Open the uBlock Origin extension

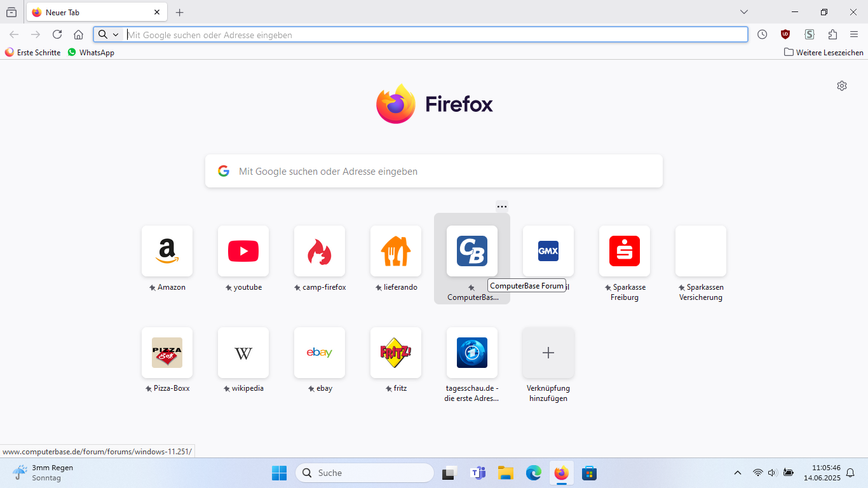coord(785,34)
